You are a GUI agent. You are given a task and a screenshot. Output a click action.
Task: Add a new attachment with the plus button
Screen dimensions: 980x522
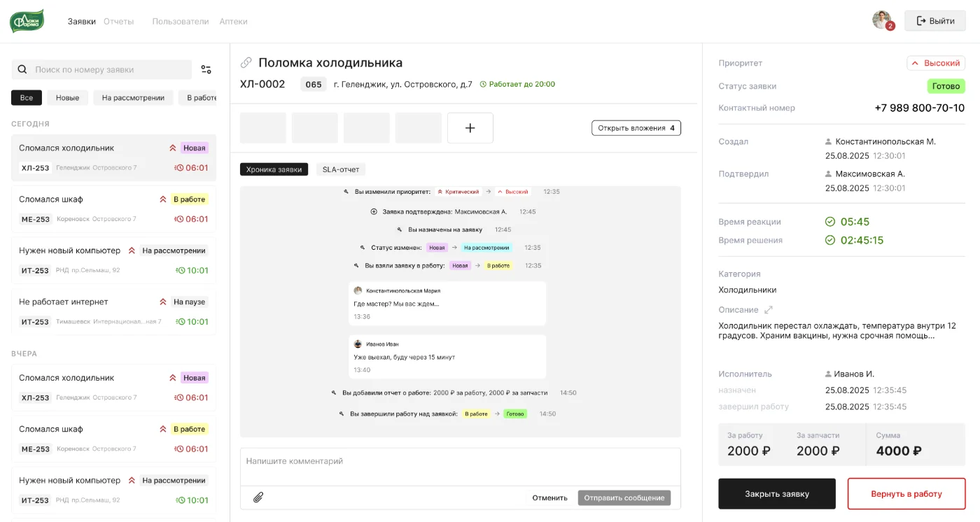pos(470,128)
